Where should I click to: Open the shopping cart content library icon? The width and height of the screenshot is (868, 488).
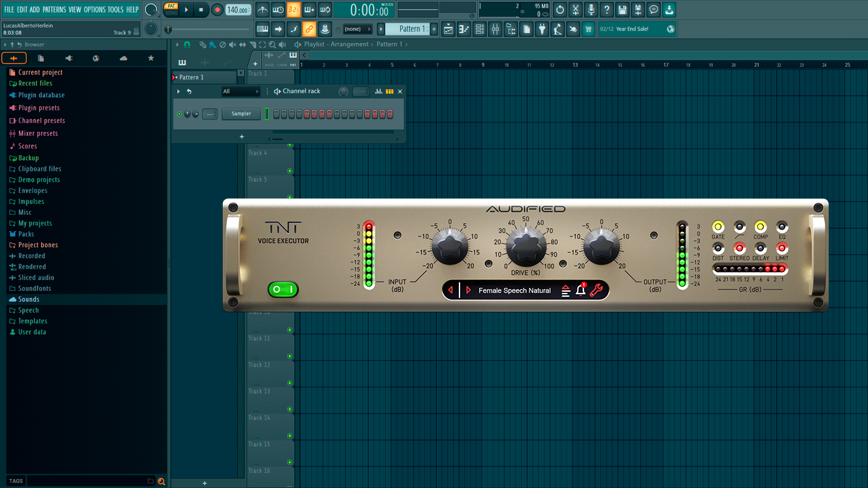(588, 29)
